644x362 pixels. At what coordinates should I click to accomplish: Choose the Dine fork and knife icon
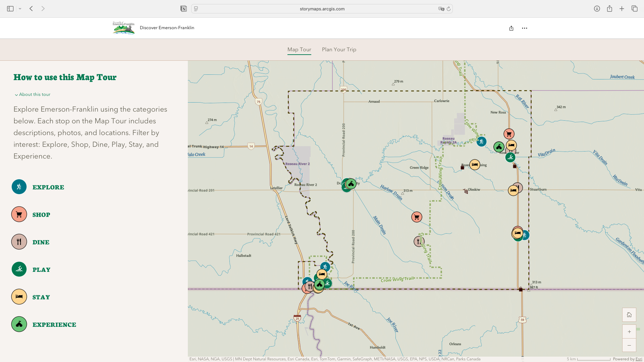(19, 242)
